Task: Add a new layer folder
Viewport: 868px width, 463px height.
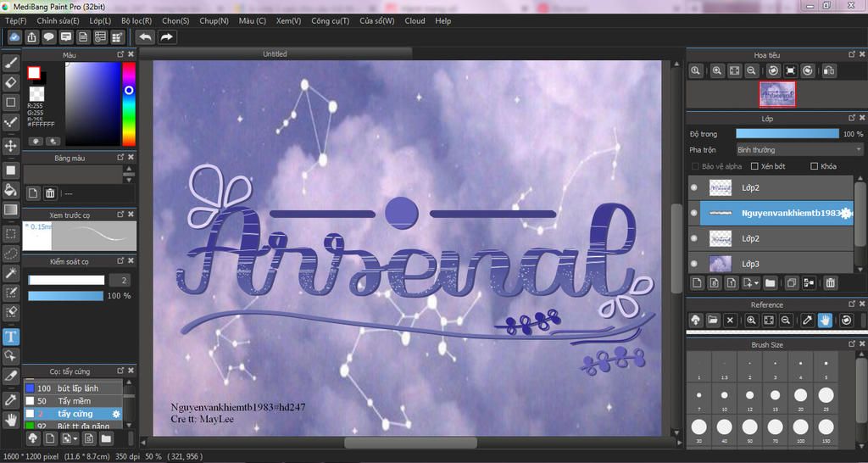Action: tap(770, 283)
